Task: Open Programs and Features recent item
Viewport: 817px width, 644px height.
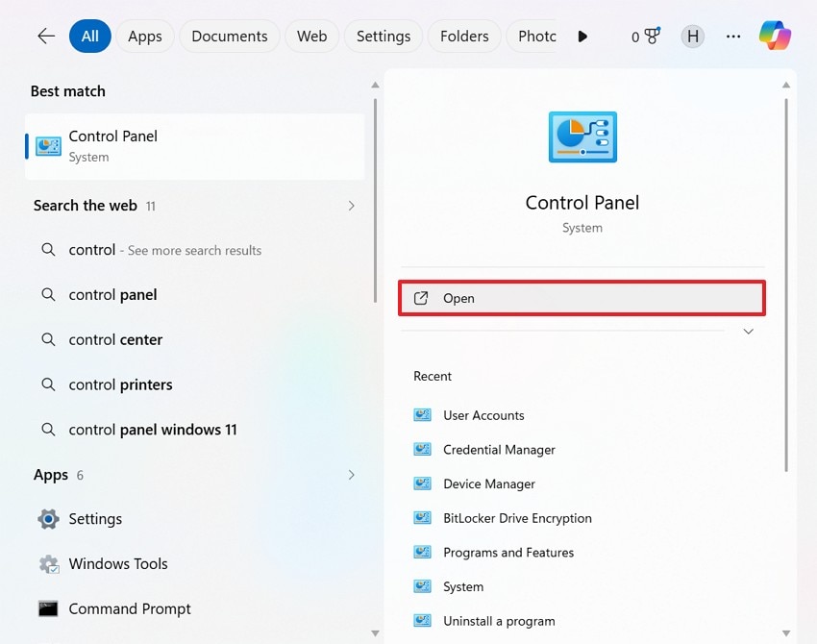Action: (x=508, y=553)
